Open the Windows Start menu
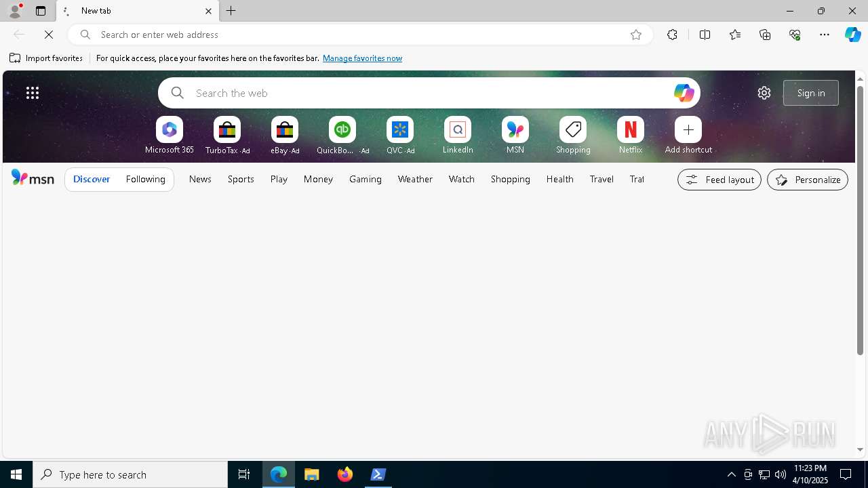Image resolution: width=868 pixels, height=488 pixels. (16, 474)
